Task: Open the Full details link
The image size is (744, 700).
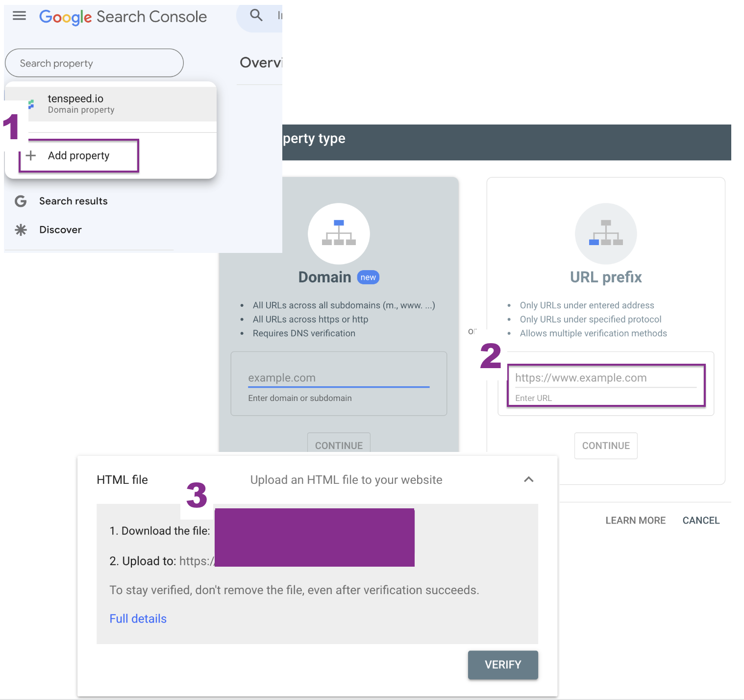Action: point(138,619)
